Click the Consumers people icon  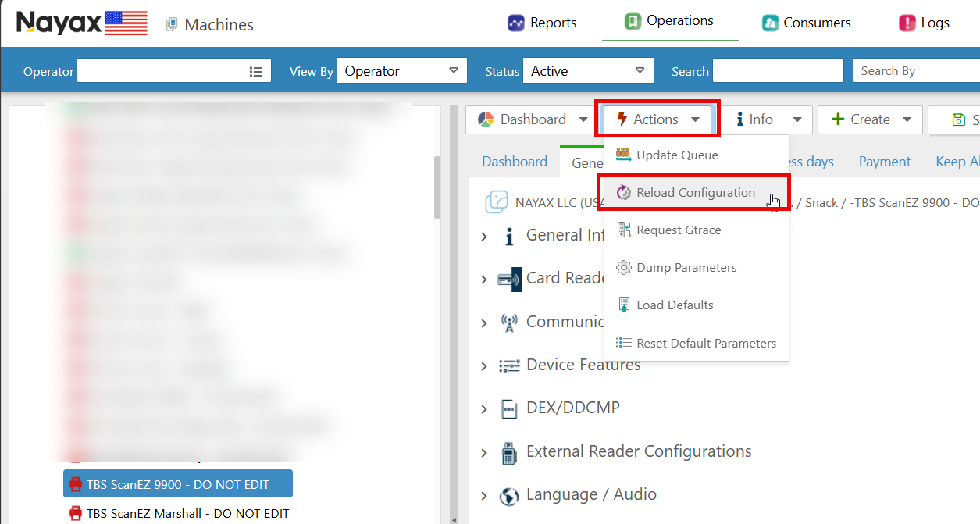771,23
